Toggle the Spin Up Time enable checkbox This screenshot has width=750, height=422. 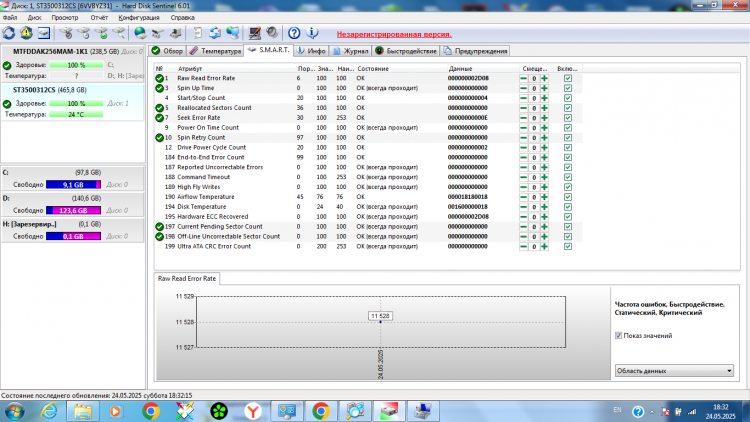[568, 88]
